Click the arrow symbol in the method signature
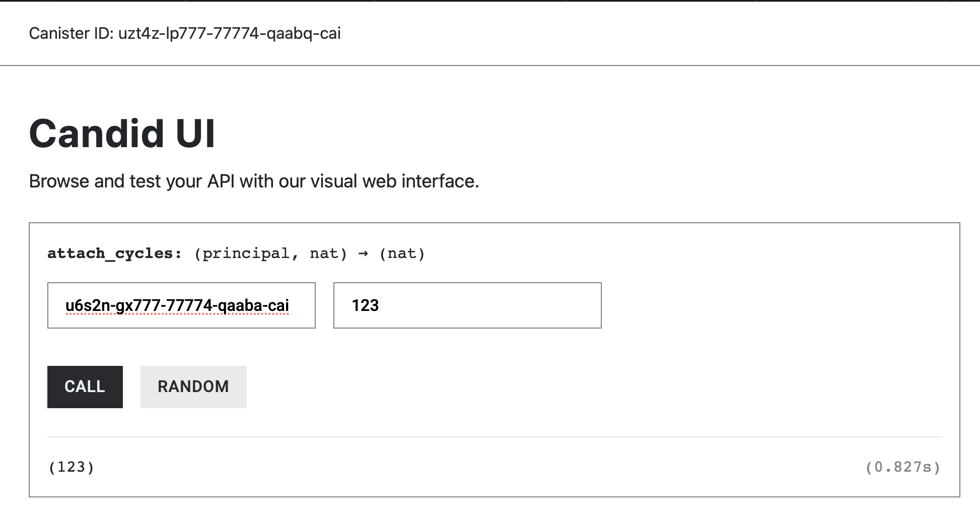The image size is (980, 511). (364, 253)
